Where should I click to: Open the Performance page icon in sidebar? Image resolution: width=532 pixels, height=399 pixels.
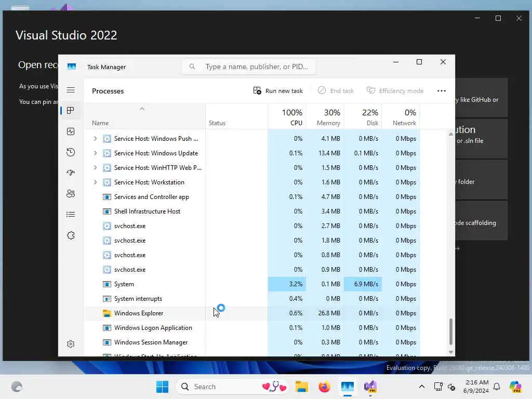point(71,131)
